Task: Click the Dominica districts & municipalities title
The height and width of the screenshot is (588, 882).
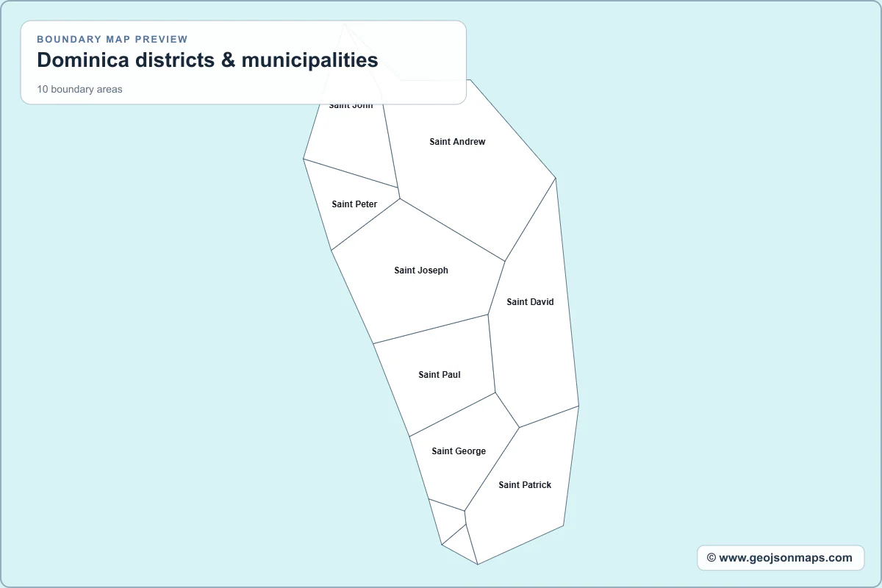Action: (x=207, y=60)
